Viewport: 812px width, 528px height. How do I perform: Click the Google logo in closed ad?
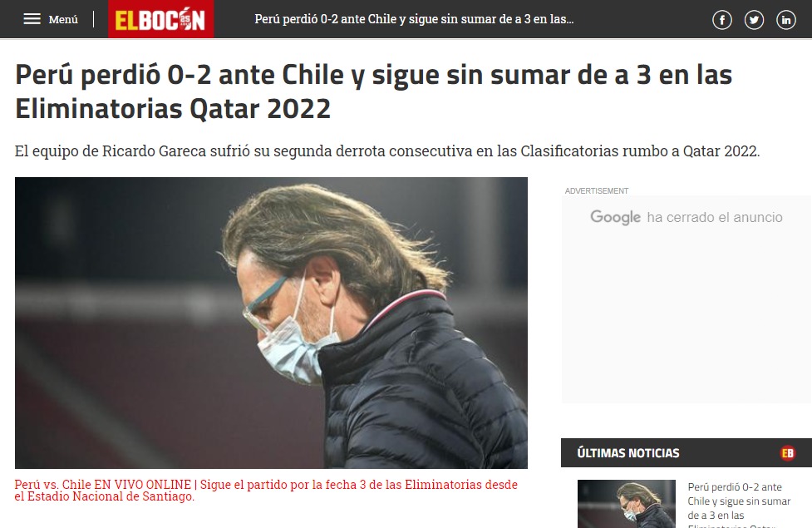(615, 217)
